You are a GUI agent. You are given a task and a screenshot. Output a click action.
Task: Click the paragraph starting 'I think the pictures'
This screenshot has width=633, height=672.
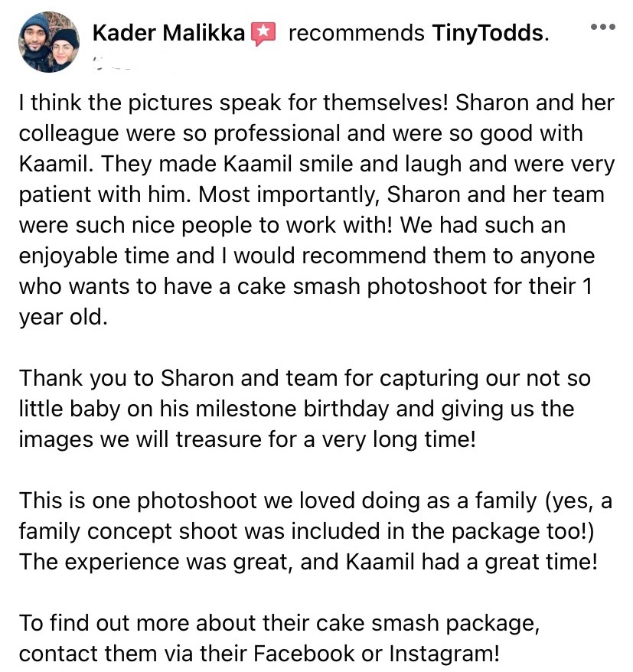tap(317, 210)
